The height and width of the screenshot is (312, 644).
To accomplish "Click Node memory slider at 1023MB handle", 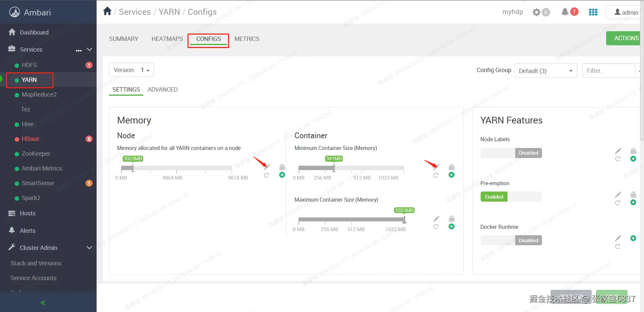I will click(133, 168).
